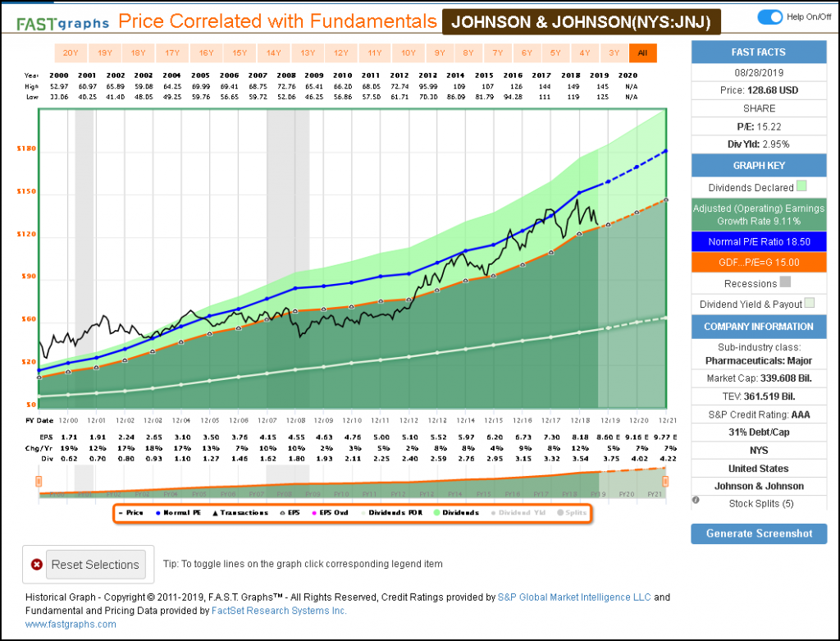Click the Reset Selections button

pos(94,565)
